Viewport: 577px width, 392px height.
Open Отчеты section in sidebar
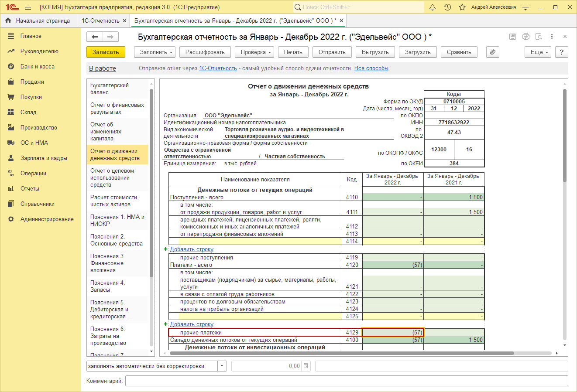coord(30,189)
